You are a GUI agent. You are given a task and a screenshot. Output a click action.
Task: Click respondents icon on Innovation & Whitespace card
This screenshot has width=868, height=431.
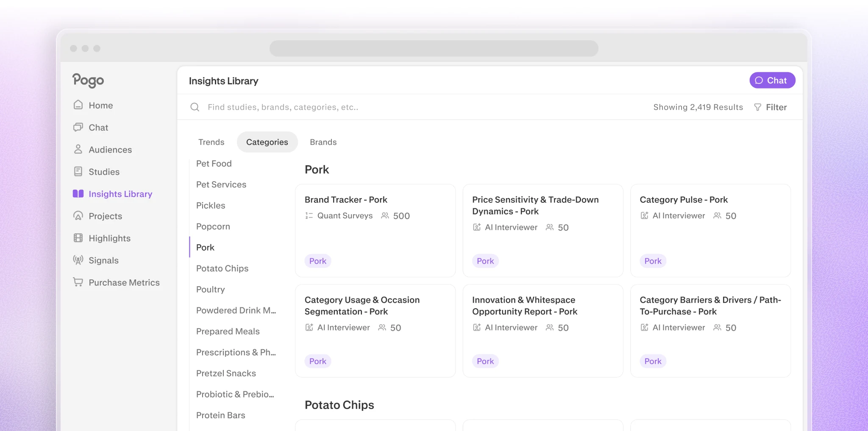(x=550, y=327)
